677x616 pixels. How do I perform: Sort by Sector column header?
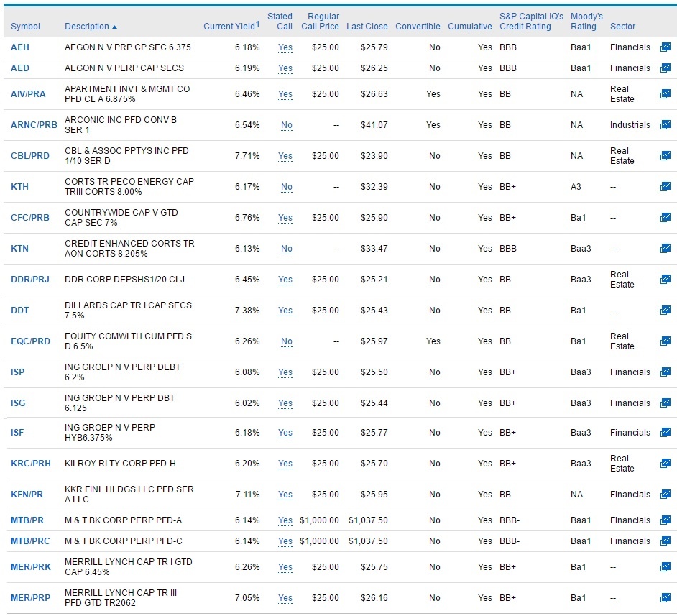pyautogui.click(x=622, y=27)
